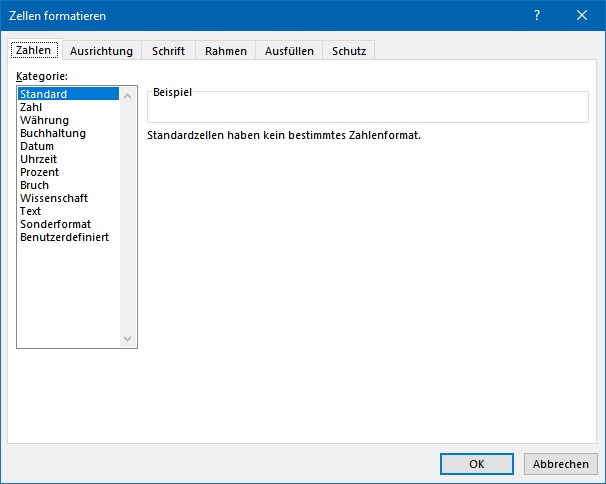Screen dimensions: 606x484
Task: Choose the Uhrzeit category
Action: (68, 159)
